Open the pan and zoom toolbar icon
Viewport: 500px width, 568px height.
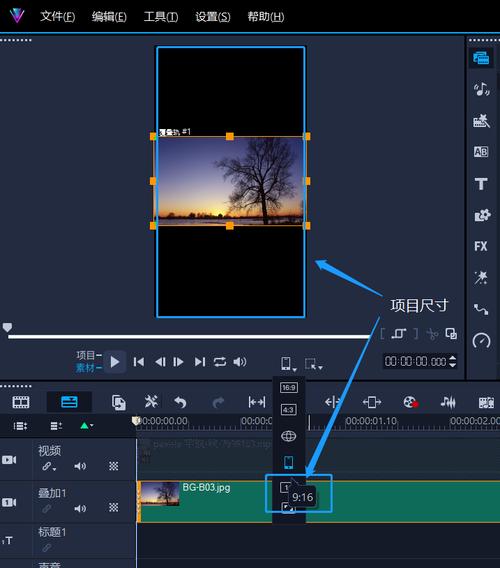pyautogui.click(x=372, y=402)
